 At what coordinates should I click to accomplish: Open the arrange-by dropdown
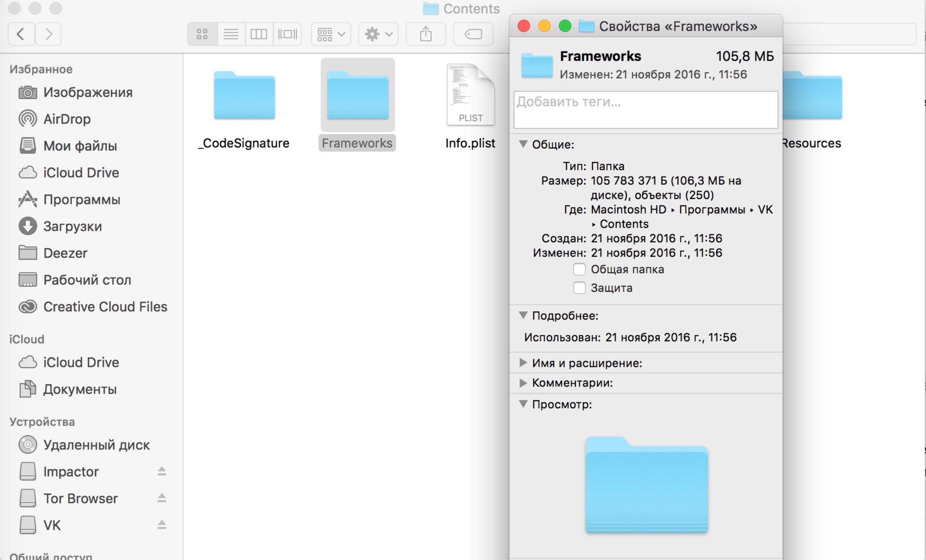coord(331,34)
